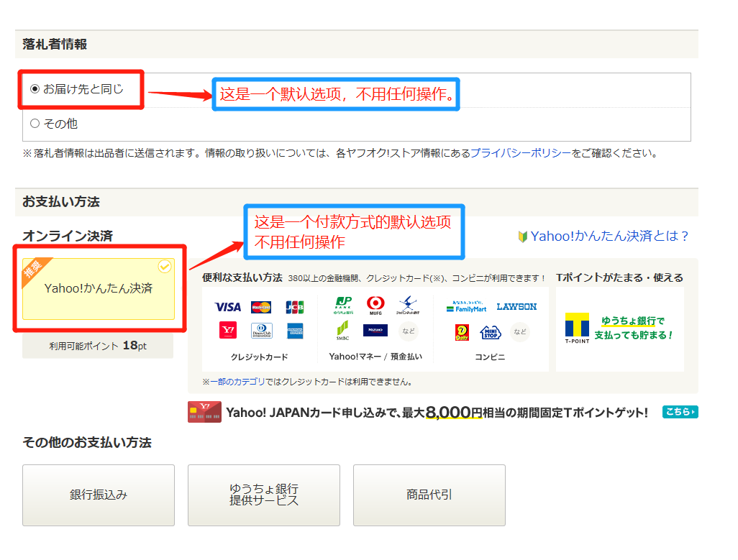Click the こちら button on card banner
The image size is (738, 560).
pos(680,412)
